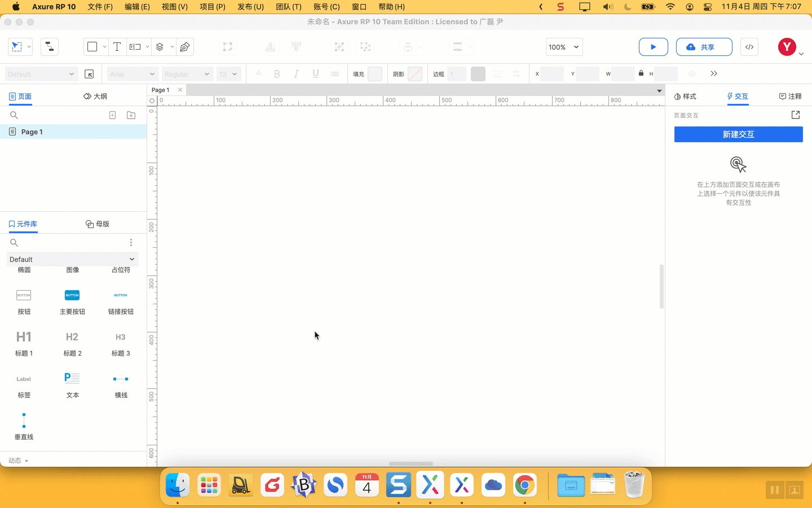The image size is (812, 508).
Task: Toggle bold text formatting
Action: tap(277, 74)
